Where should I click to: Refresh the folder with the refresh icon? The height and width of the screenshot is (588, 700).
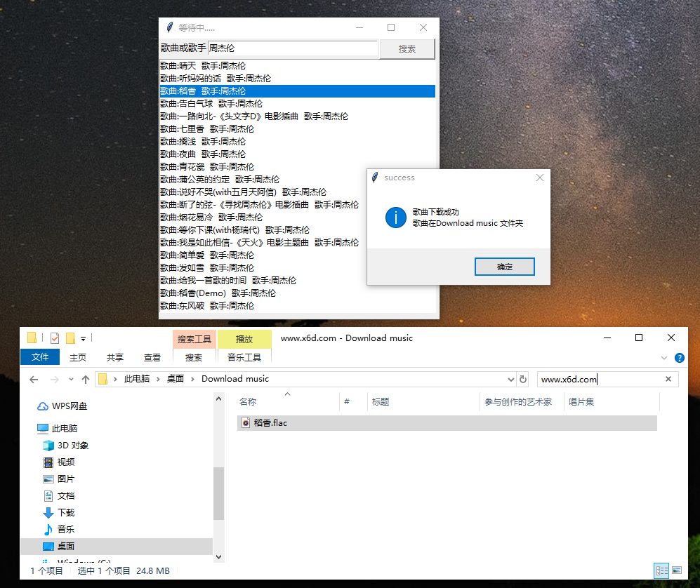point(524,378)
